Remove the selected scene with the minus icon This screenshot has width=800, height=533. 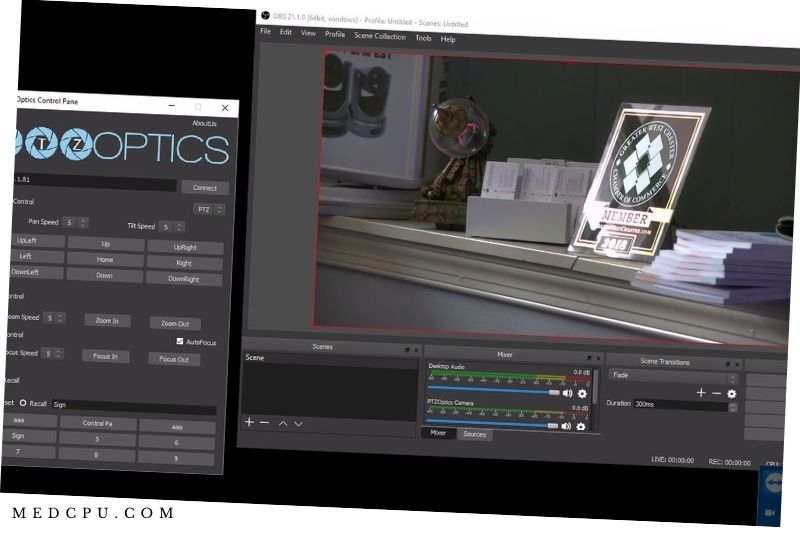[264, 422]
